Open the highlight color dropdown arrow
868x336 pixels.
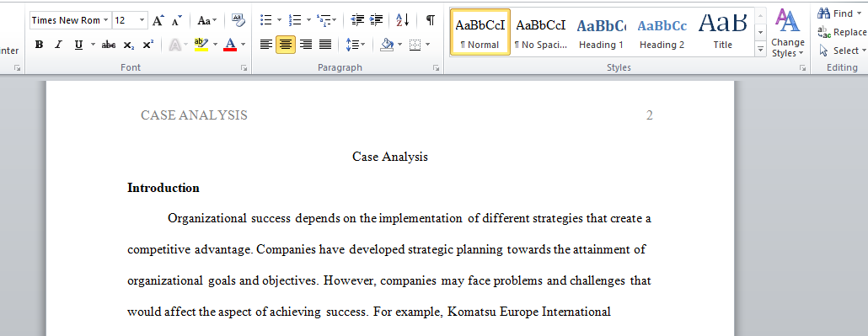216,45
